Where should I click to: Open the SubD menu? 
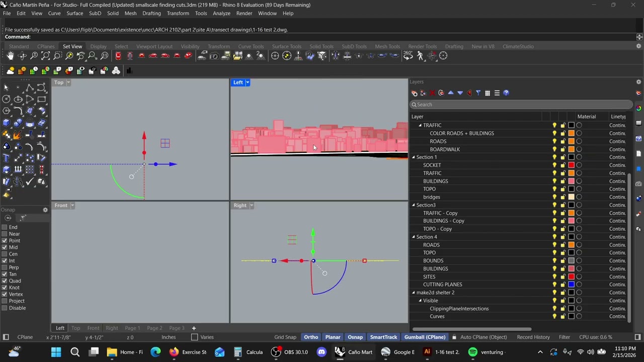[95, 13]
